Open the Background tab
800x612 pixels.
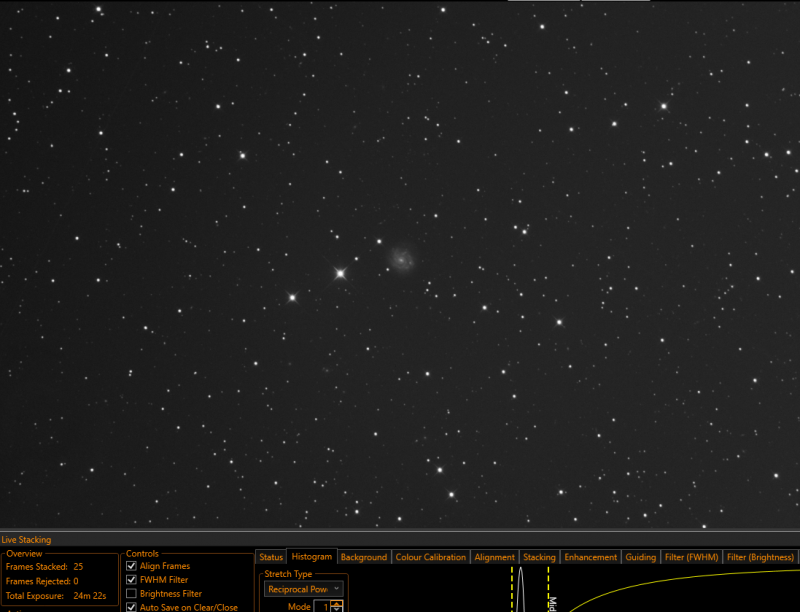tap(364, 557)
